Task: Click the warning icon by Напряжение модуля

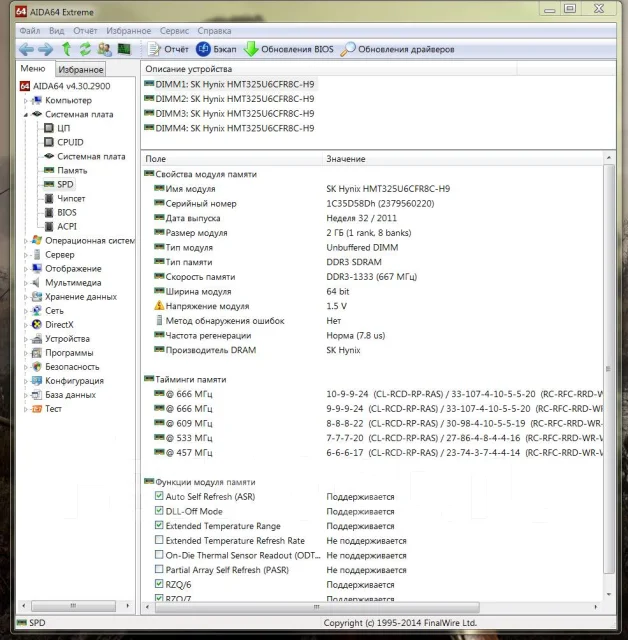Action: pos(159,305)
